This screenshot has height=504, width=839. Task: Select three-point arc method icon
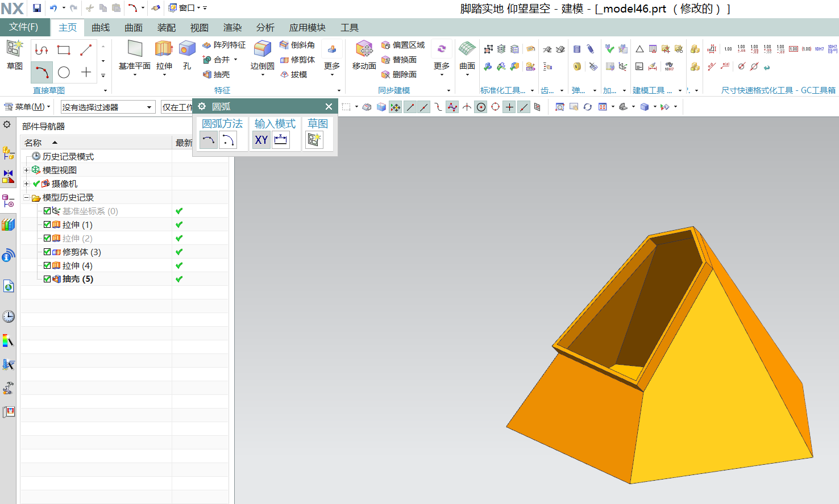click(x=209, y=140)
